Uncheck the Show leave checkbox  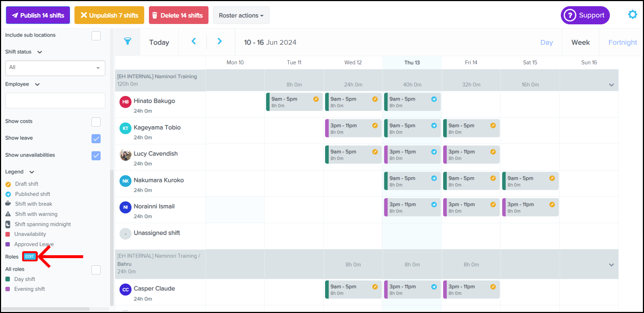96,139
